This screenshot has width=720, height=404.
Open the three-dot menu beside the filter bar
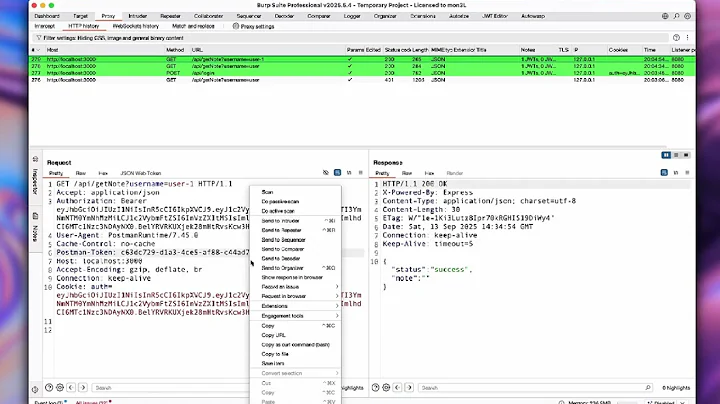point(687,38)
